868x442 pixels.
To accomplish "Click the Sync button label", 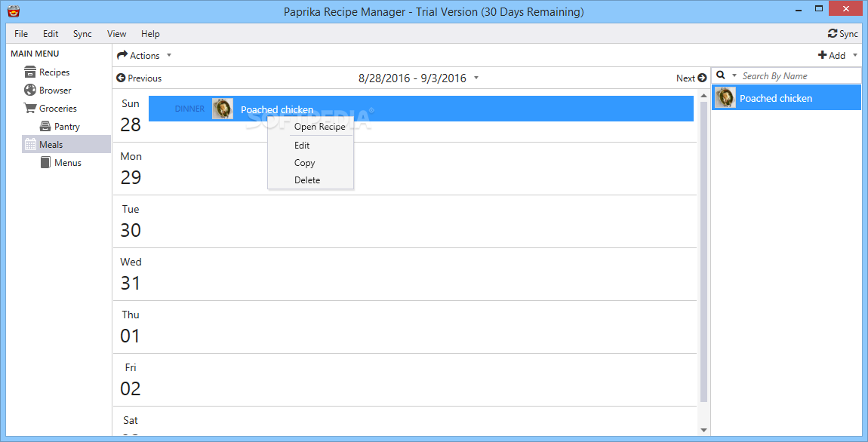I will coord(848,34).
